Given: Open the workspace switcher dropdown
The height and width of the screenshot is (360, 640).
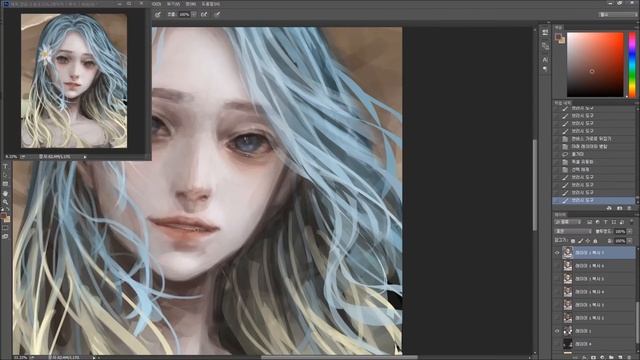Looking at the screenshot, I should pyautogui.click(x=617, y=14).
